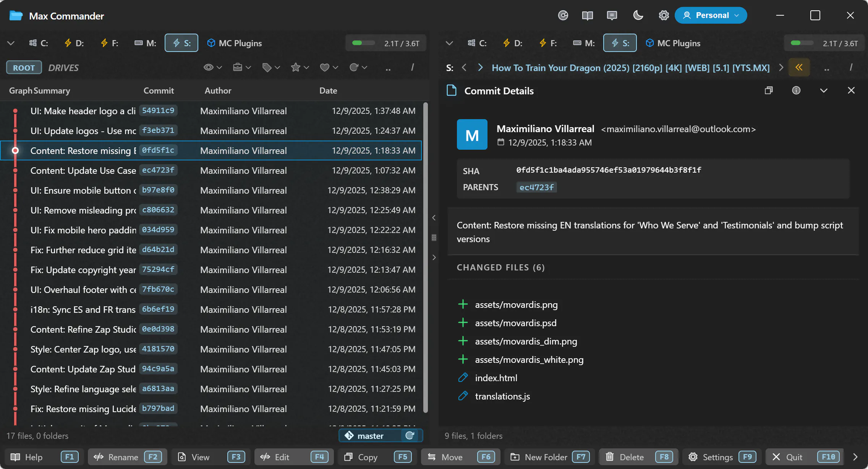This screenshot has width=868, height=469.
Task: Open the chat feedback icon in title bar
Action: coord(612,15)
